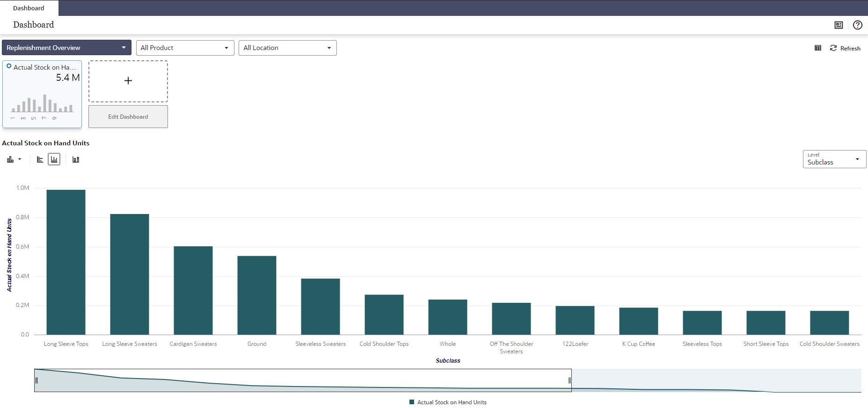This screenshot has height=408, width=868.
Task: Click the Sleeveless Sweaters bar
Action: pos(321,307)
